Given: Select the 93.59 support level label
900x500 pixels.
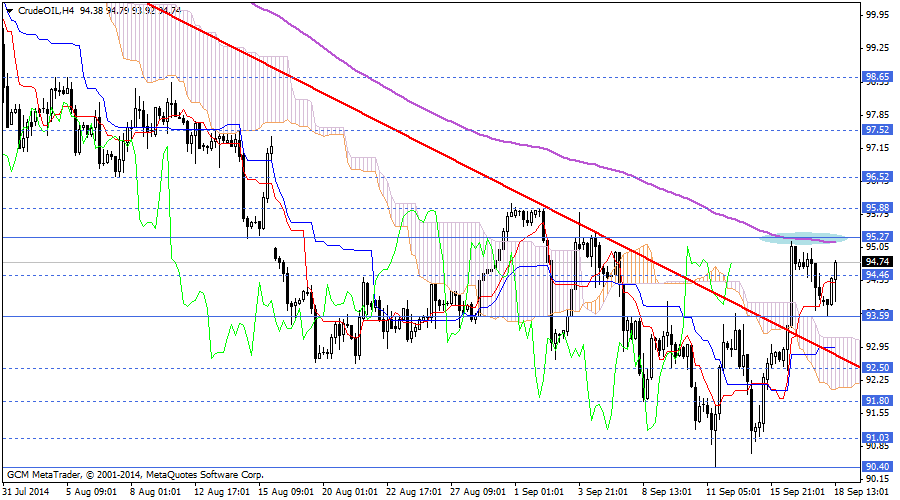Looking at the screenshot, I should pos(877,316).
